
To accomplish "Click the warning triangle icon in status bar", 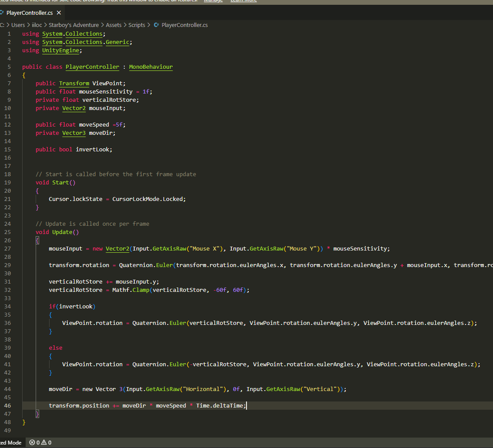I will pyautogui.click(x=44, y=443).
